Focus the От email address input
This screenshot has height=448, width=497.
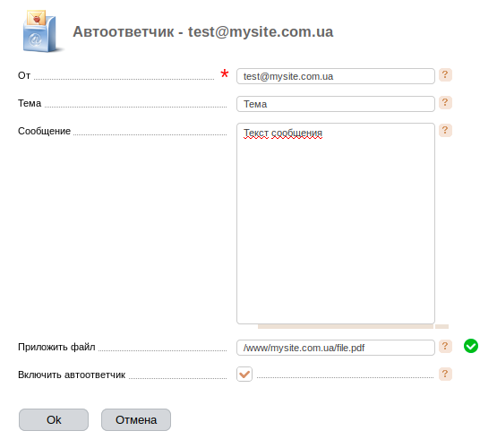[x=336, y=76]
